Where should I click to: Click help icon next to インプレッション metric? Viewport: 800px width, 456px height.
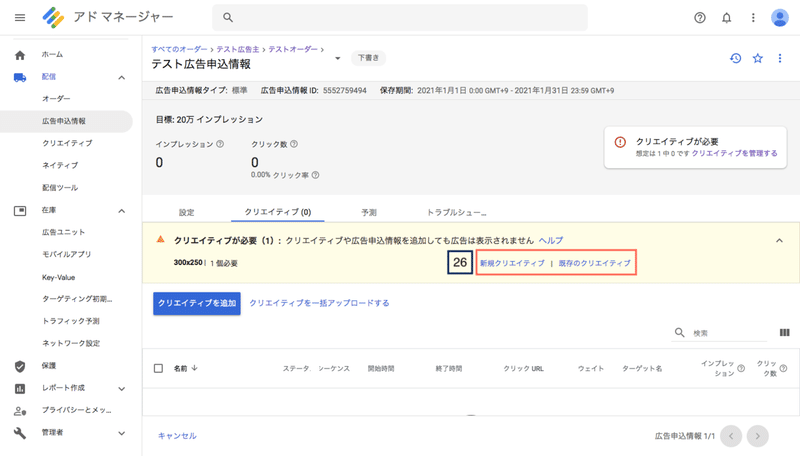point(220,144)
